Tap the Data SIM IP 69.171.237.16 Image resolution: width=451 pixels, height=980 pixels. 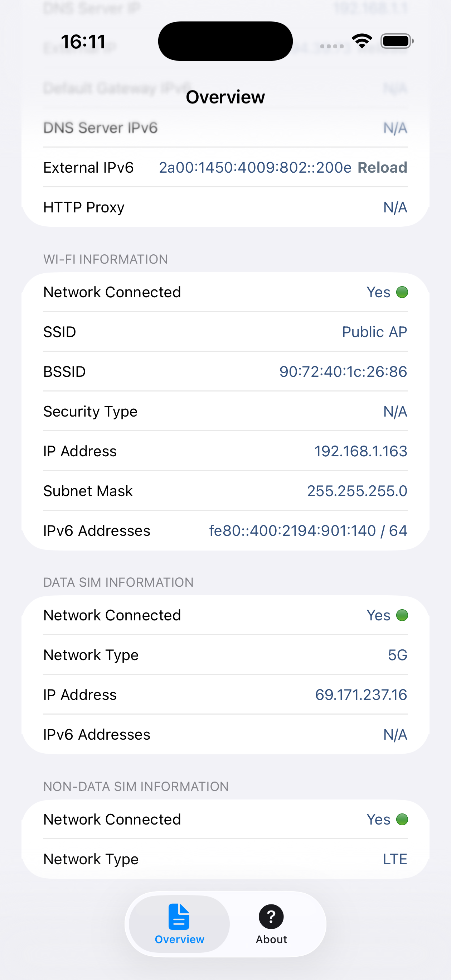(x=361, y=695)
